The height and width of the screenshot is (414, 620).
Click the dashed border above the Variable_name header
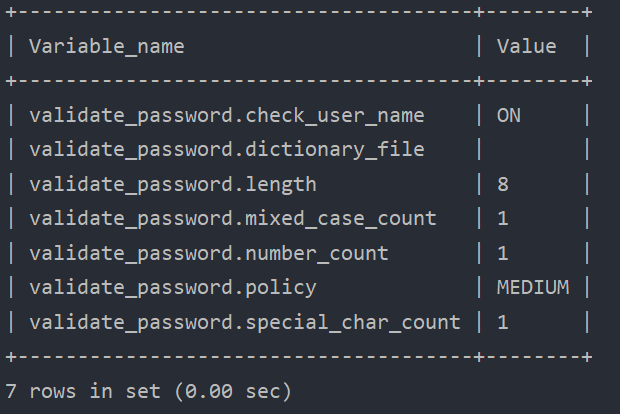click(240, 12)
